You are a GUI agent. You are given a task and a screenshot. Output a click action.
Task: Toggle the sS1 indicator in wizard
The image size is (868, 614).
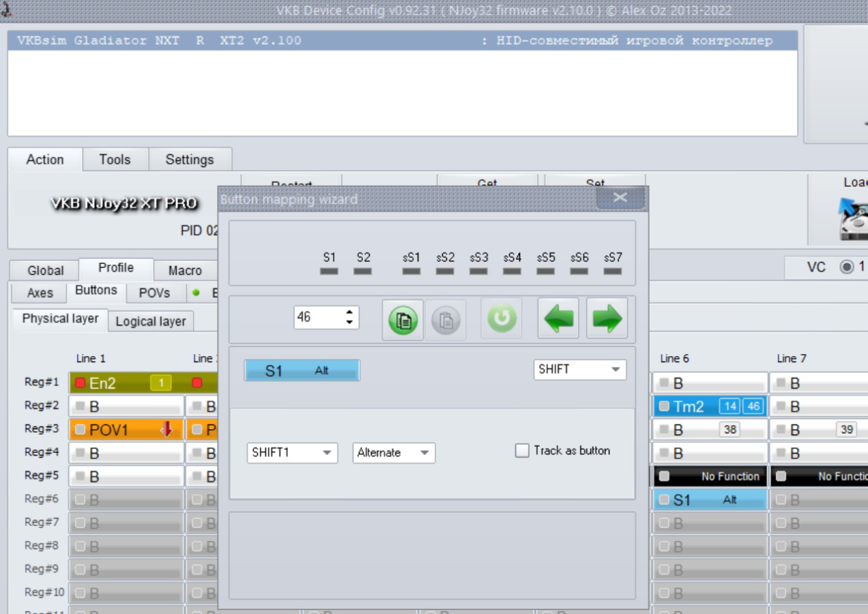tap(411, 271)
